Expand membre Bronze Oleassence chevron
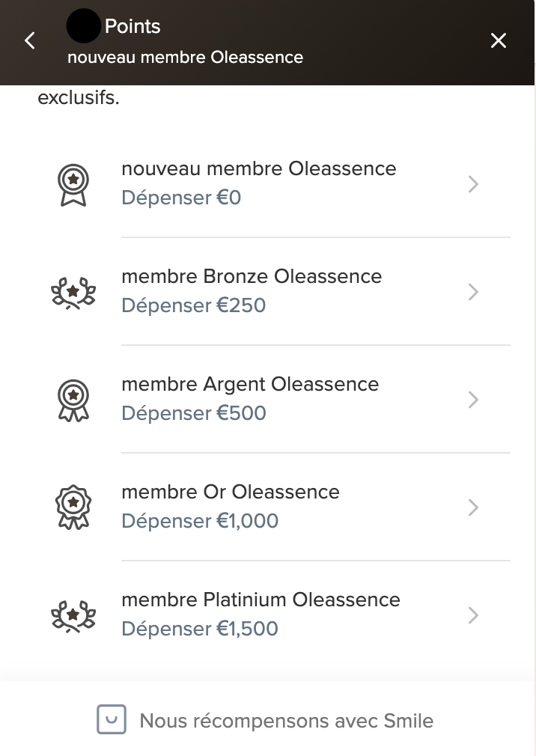536x756 pixels. [x=473, y=292]
